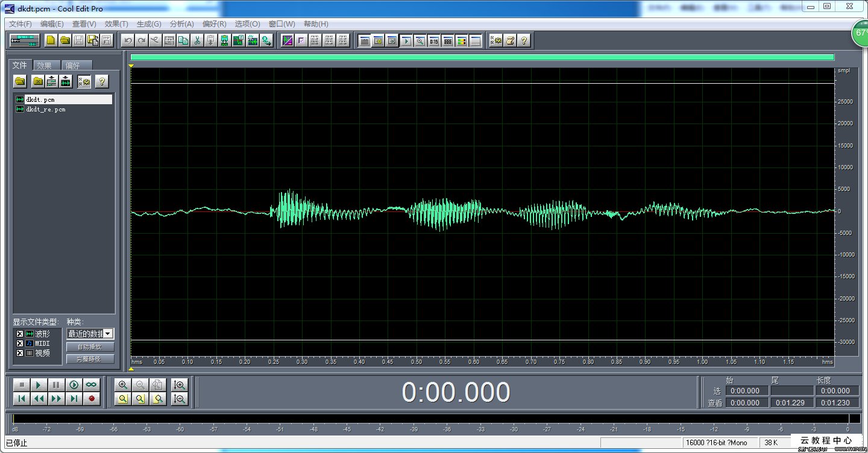Image resolution: width=868 pixels, height=453 pixels.
Task: Toggle loop play with the infinity icon
Action: click(91, 384)
